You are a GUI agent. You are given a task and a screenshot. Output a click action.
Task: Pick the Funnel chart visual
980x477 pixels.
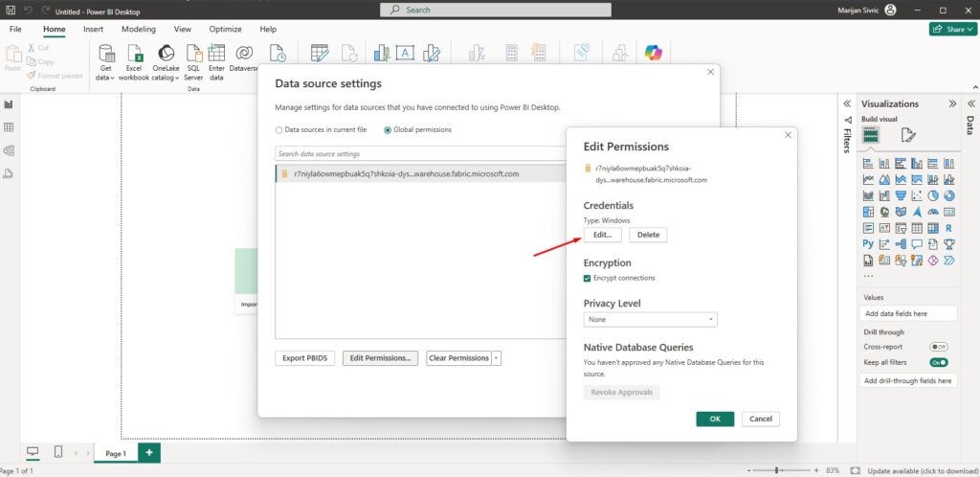click(x=901, y=195)
